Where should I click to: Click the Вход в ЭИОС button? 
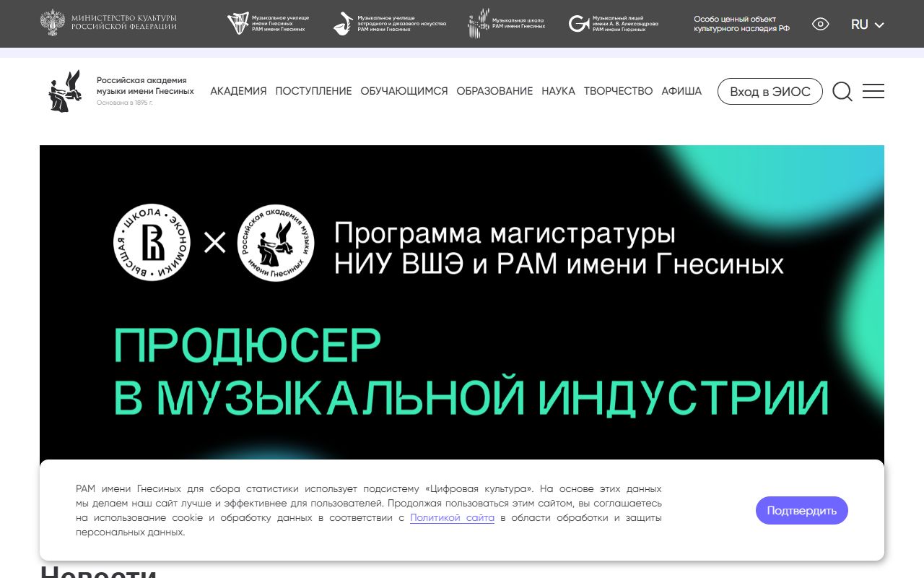[x=770, y=92]
